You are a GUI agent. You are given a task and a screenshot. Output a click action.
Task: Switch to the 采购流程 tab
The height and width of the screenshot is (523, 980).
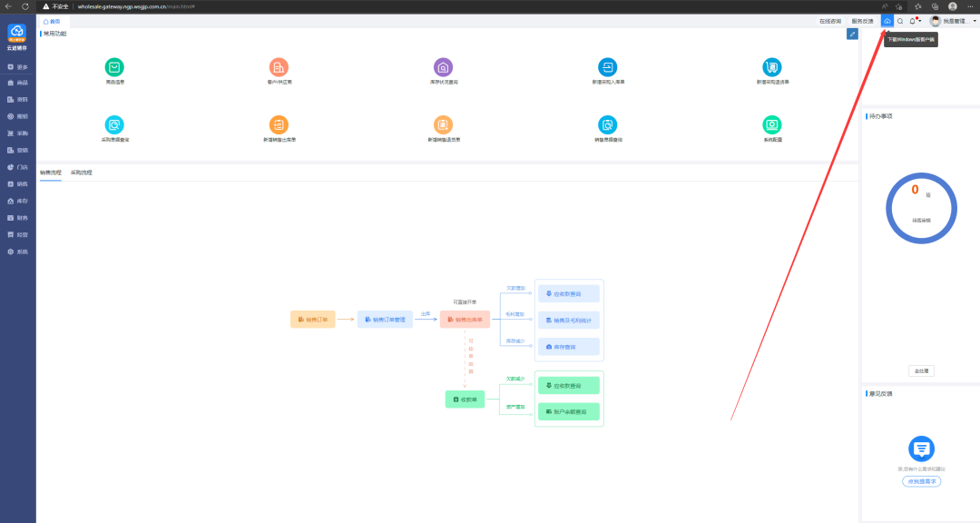point(82,172)
